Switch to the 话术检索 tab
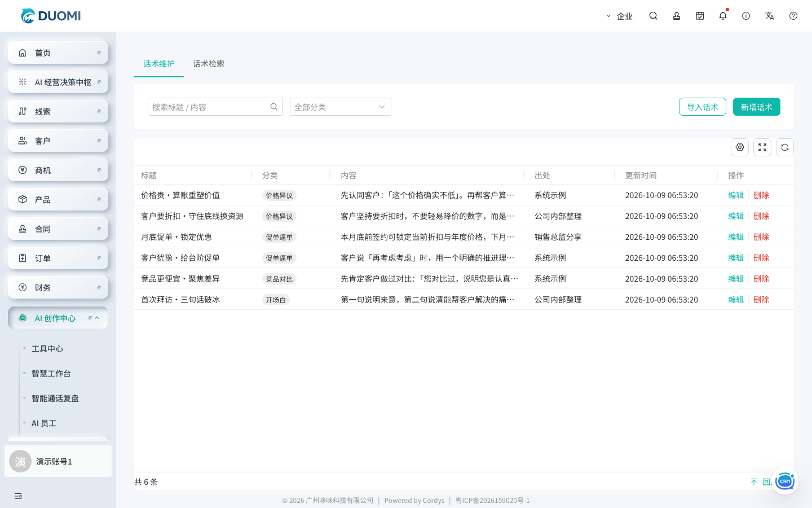Image resolution: width=812 pixels, height=508 pixels. click(x=209, y=64)
